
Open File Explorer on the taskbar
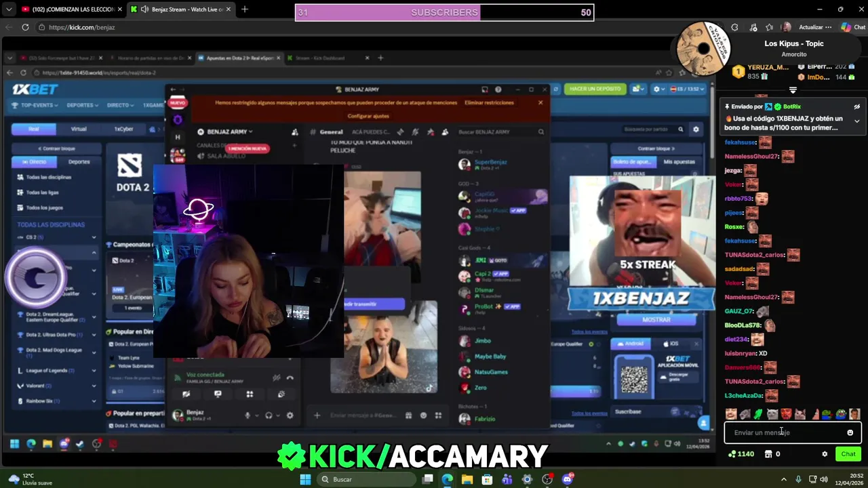(467, 479)
